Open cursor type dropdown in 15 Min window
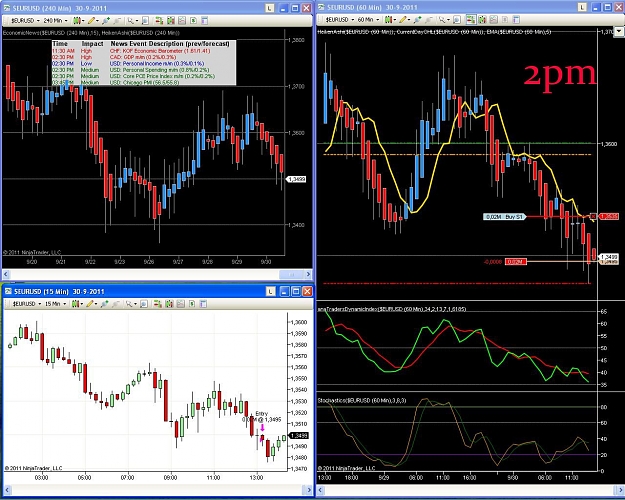This screenshot has height=500, width=625. pos(131,304)
